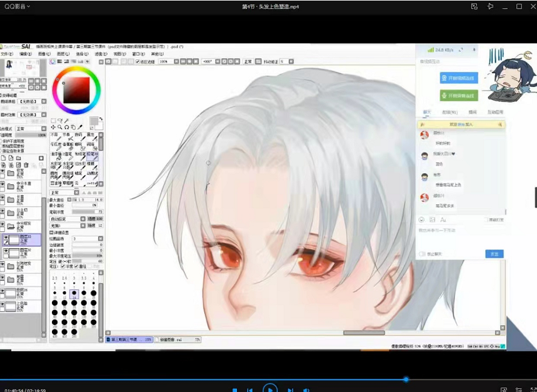The image size is (537, 392).
Task: Insert an image in chat box
Action: click(x=432, y=219)
